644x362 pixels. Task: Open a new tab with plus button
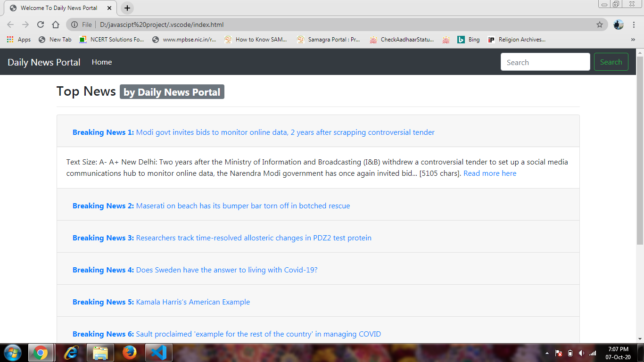point(127,8)
